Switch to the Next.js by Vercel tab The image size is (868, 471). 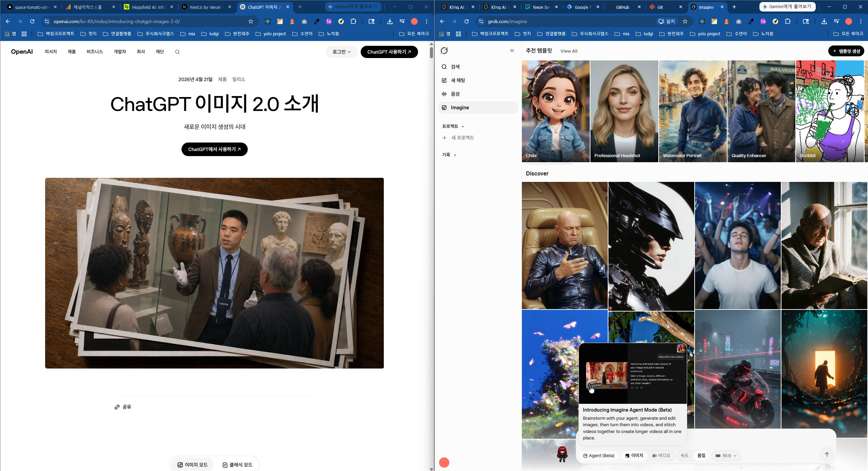tap(207, 7)
